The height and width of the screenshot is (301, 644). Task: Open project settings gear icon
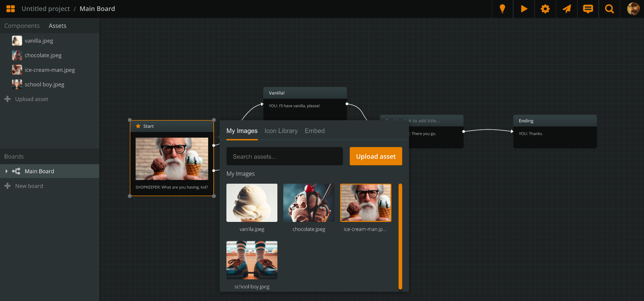545,9
